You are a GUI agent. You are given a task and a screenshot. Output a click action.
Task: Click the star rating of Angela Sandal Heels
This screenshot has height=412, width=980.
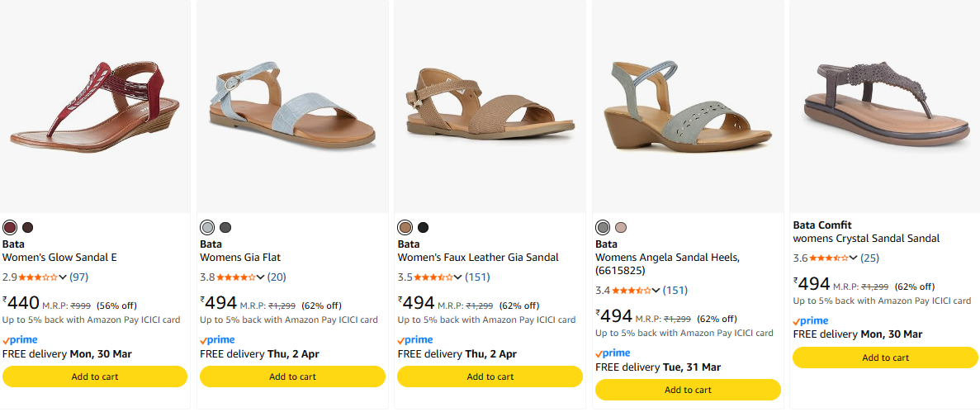point(632,291)
